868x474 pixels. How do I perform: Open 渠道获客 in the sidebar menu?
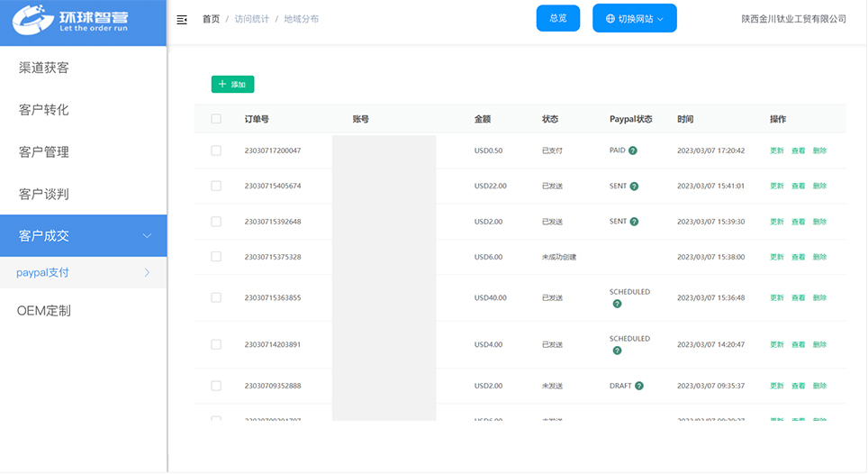tap(44, 68)
